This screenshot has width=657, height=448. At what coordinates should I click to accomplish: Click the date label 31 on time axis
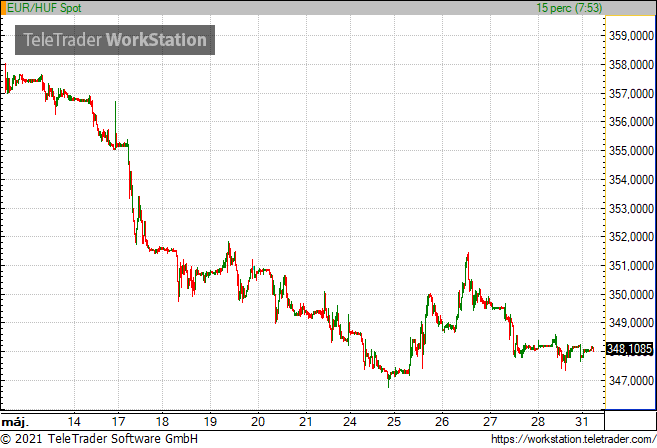point(582,422)
